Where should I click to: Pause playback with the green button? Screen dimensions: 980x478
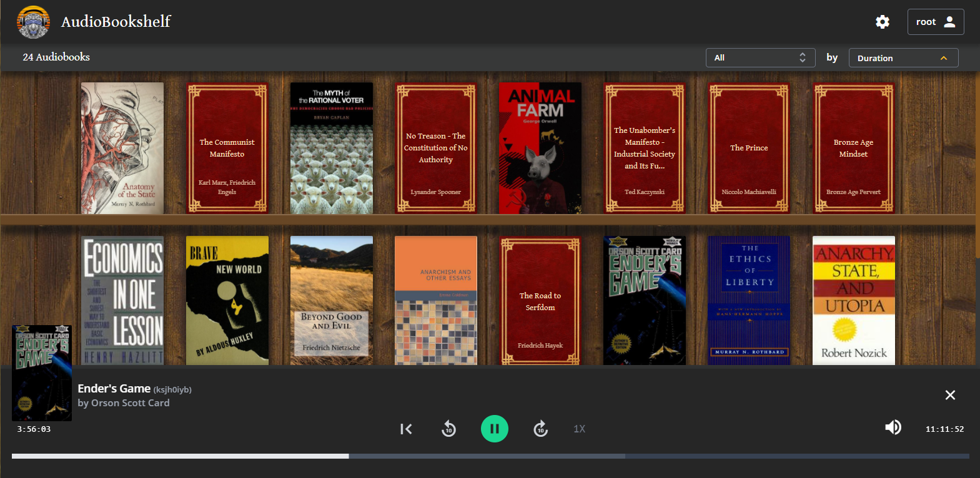(x=494, y=429)
